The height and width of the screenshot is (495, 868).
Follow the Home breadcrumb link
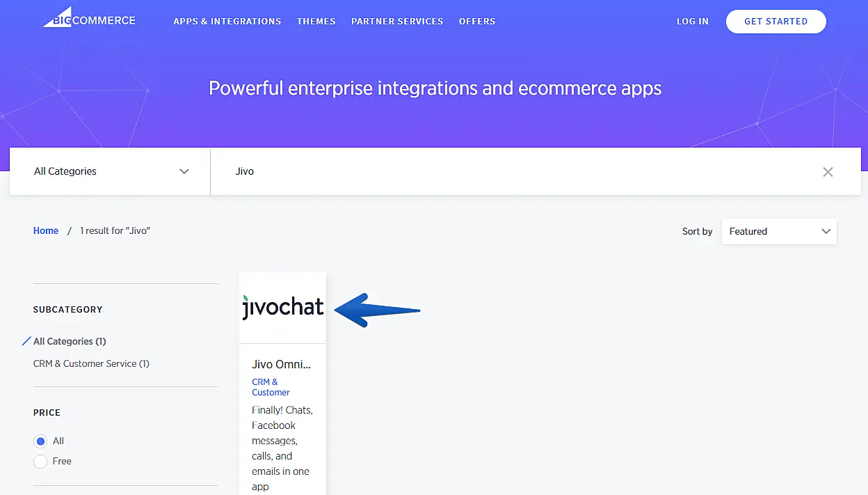point(46,230)
